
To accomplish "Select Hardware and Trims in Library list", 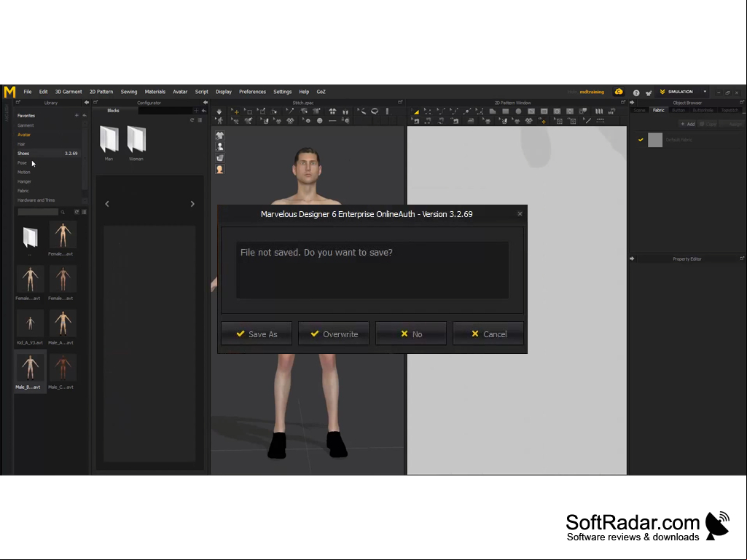I will (x=36, y=200).
